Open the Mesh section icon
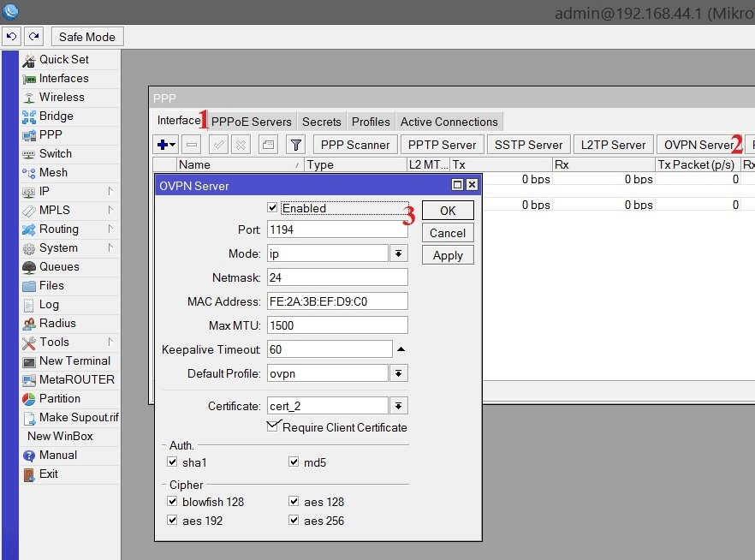The height and width of the screenshot is (560, 755). [29, 173]
